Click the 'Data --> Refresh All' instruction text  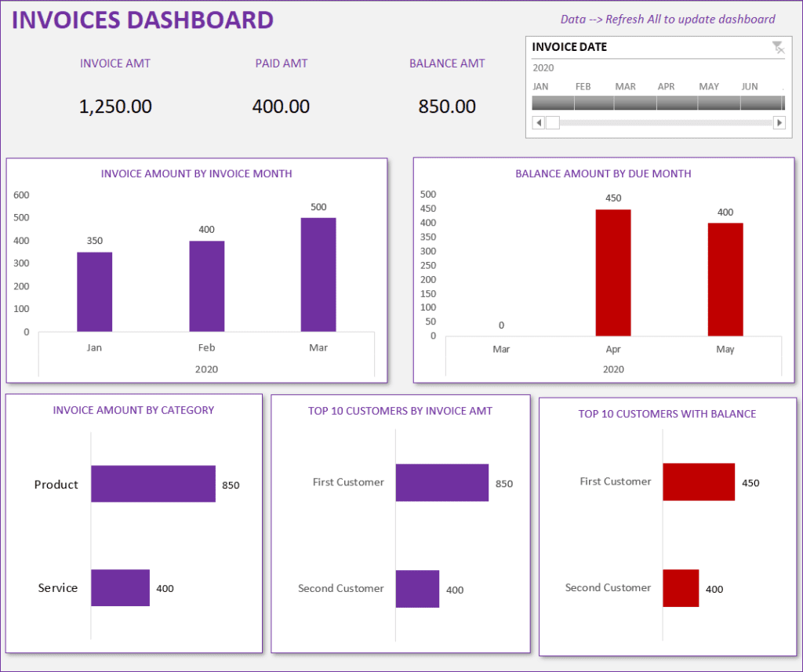coord(667,19)
